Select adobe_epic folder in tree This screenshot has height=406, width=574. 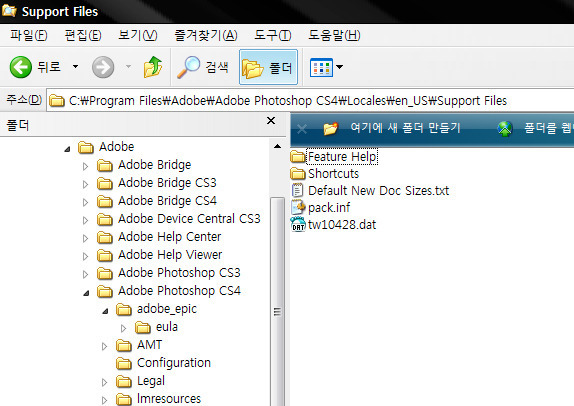coord(167,309)
